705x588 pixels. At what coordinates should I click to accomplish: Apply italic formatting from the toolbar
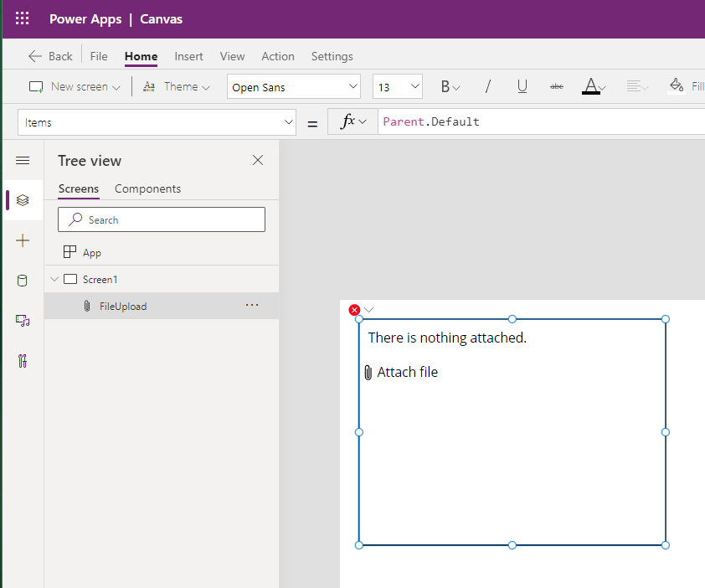point(486,86)
